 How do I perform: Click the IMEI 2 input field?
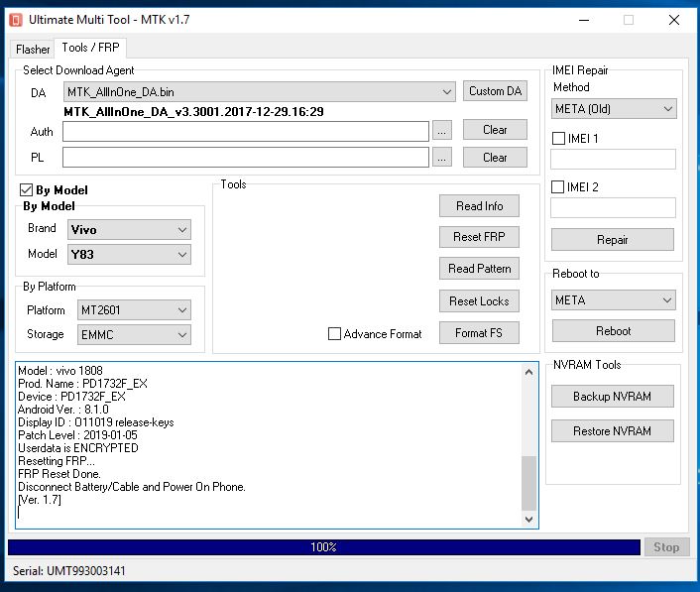(613, 208)
